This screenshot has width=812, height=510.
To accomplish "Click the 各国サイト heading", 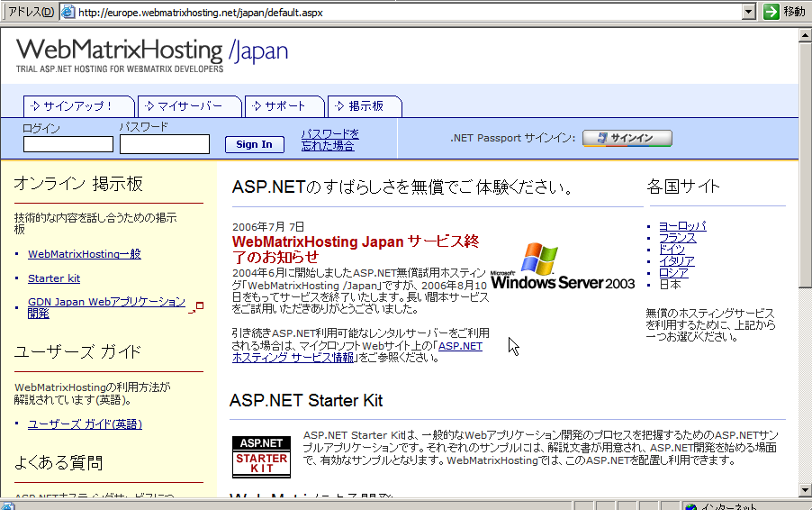I will (683, 186).
